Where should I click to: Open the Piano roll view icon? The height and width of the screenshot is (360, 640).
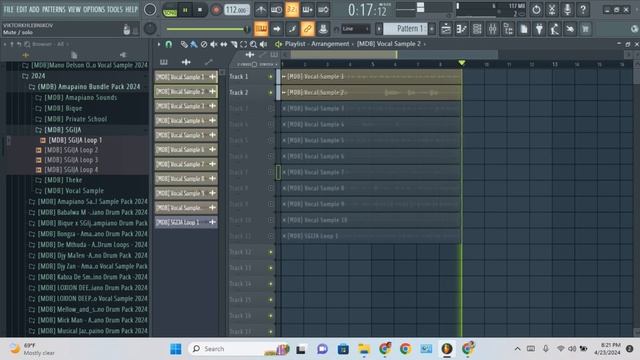click(x=462, y=29)
